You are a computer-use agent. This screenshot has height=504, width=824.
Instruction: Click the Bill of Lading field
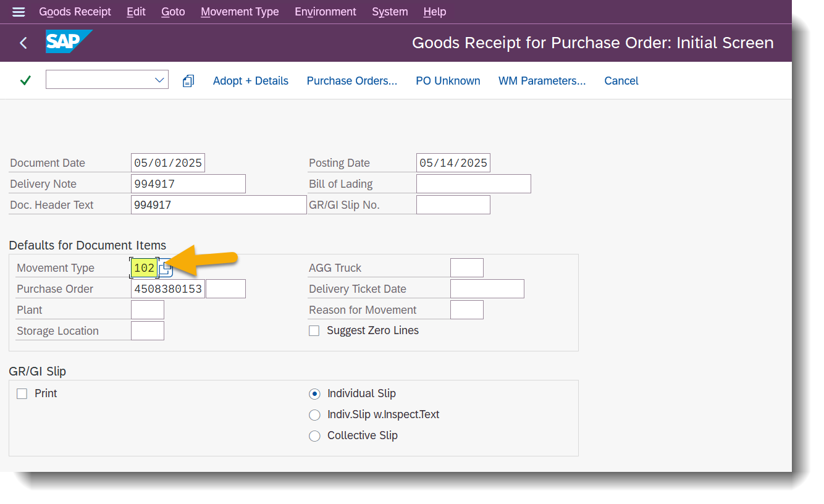(x=474, y=183)
